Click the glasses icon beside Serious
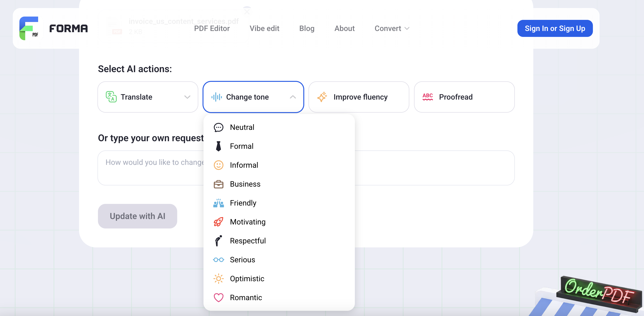Screen dimensions: 644x316 pyautogui.click(x=218, y=260)
